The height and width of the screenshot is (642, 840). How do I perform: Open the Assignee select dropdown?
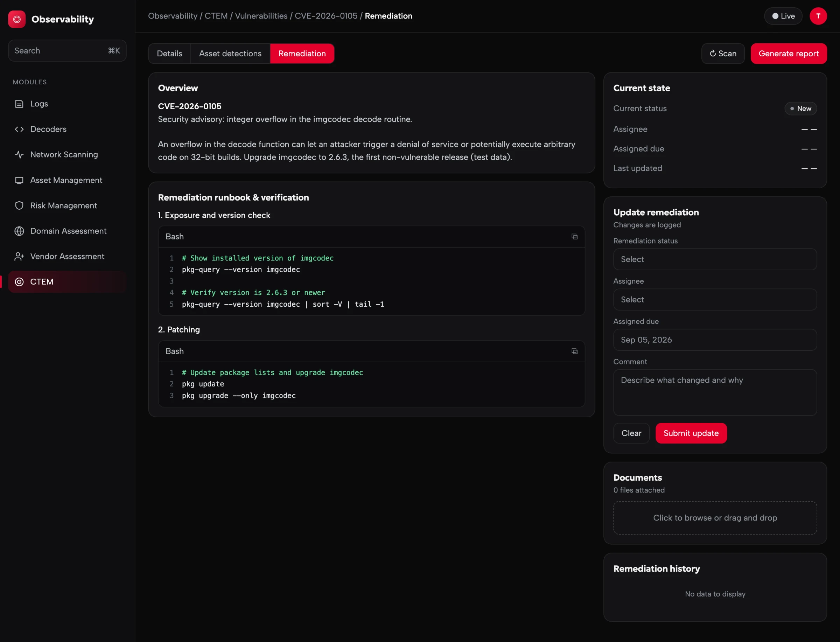[x=715, y=300]
